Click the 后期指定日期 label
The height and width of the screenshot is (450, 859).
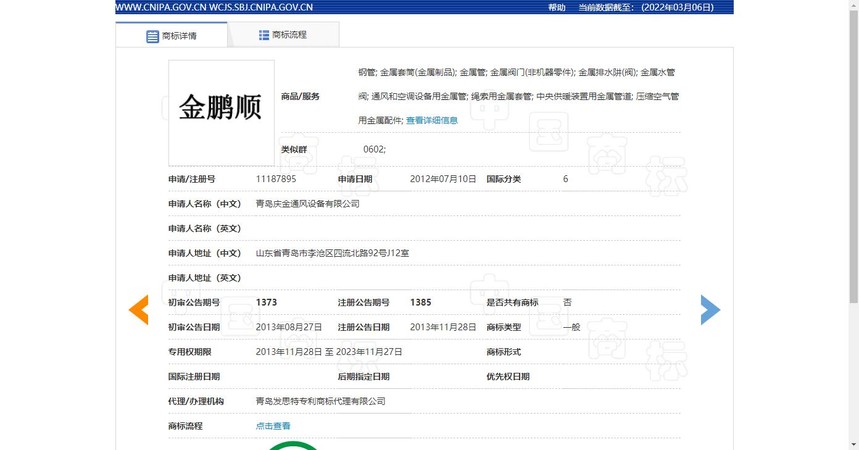coord(364,377)
